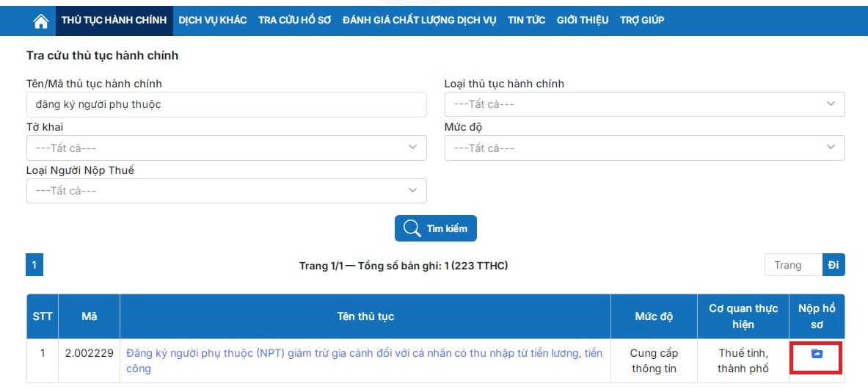Click TRỢ GIÚP in the top navigation
The width and height of the screenshot is (868, 392).
click(642, 21)
